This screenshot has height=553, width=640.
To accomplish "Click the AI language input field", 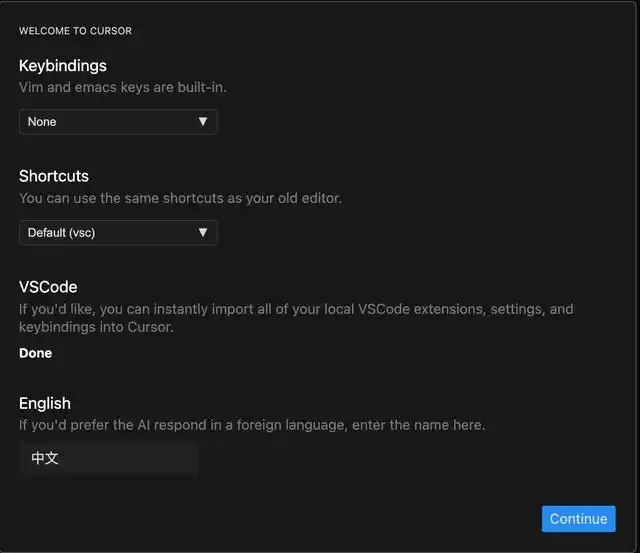I will coord(108,459).
